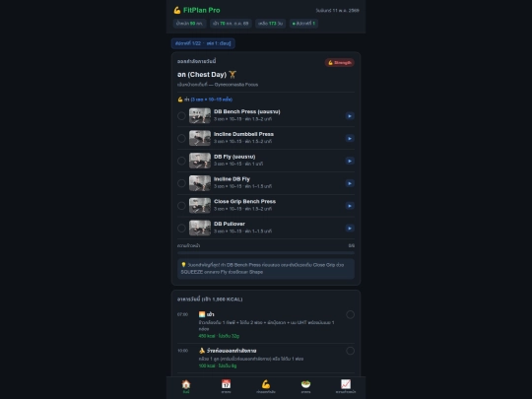Image resolution: width=532 pixels, height=399 pixels.
Task: Check off Incline DB Fly exercise
Action: (181, 183)
